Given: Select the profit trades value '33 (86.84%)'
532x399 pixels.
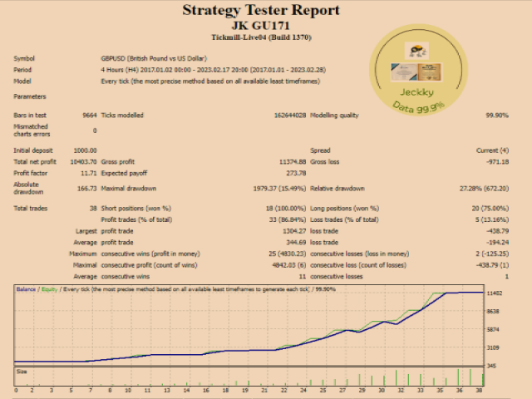Looking at the screenshot, I should pyautogui.click(x=288, y=219).
